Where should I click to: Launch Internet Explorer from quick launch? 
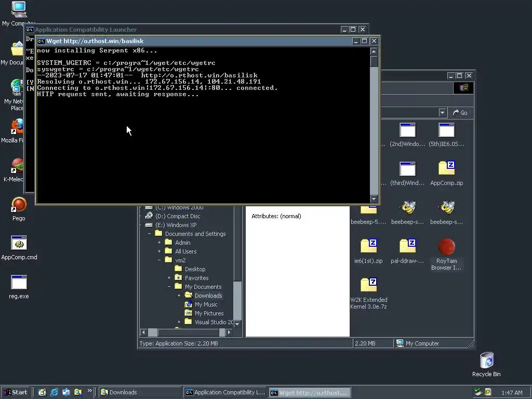pos(54,392)
